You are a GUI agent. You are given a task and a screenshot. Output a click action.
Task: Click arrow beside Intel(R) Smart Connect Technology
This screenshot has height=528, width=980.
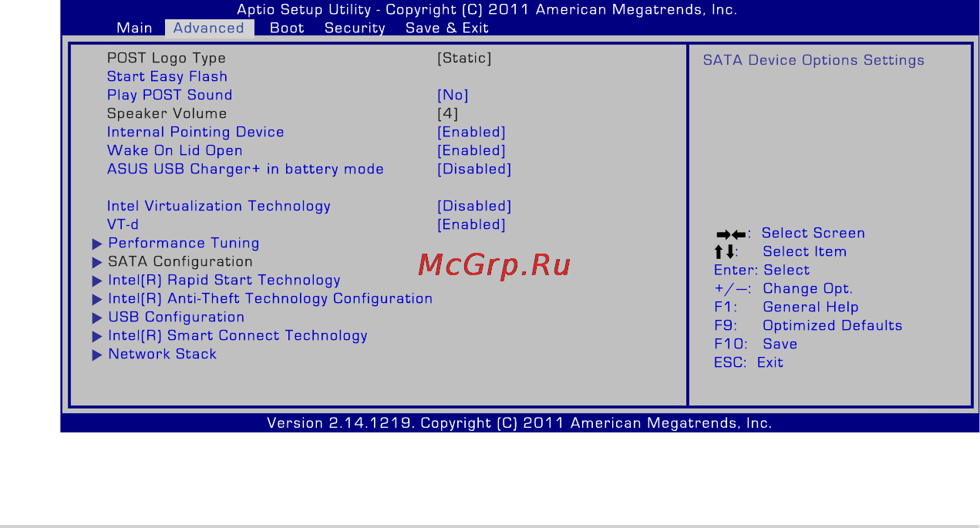click(x=97, y=336)
